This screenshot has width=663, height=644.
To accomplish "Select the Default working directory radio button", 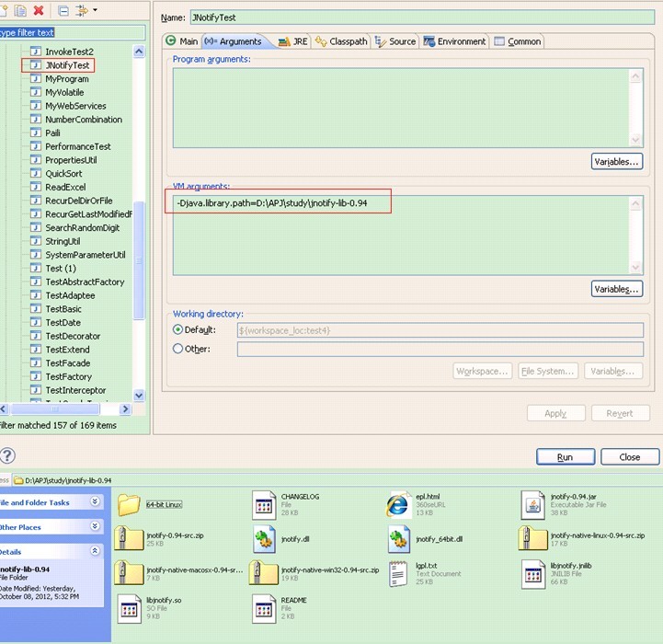I will tap(178, 329).
